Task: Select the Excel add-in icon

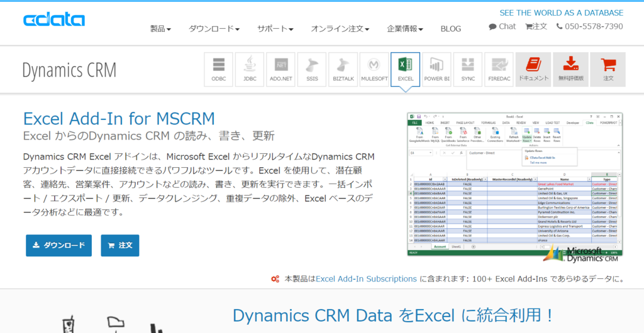Action: 406,69
